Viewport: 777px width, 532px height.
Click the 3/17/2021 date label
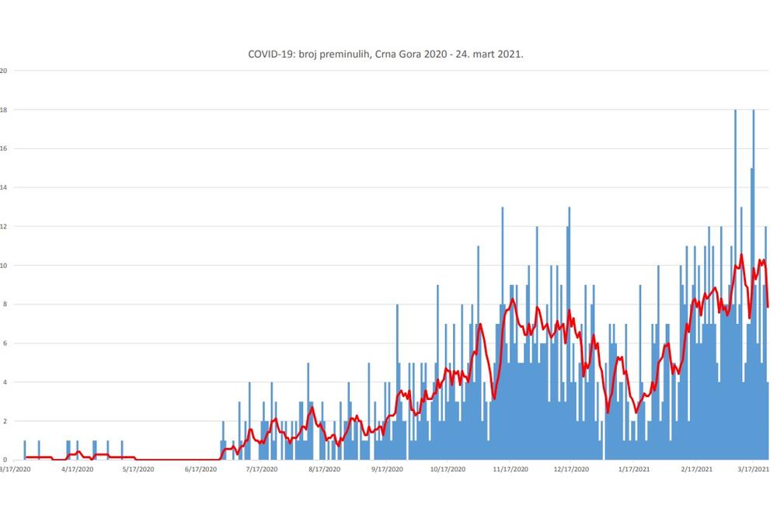(x=754, y=469)
